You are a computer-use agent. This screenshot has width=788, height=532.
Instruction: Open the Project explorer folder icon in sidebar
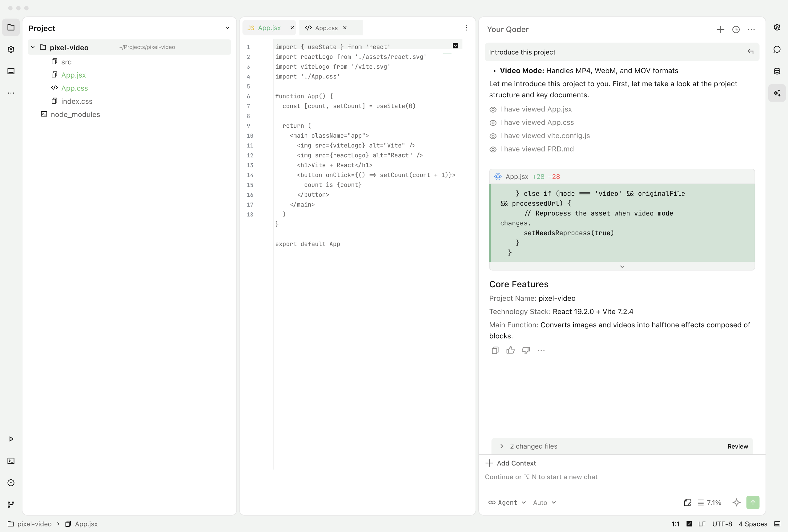click(11, 27)
